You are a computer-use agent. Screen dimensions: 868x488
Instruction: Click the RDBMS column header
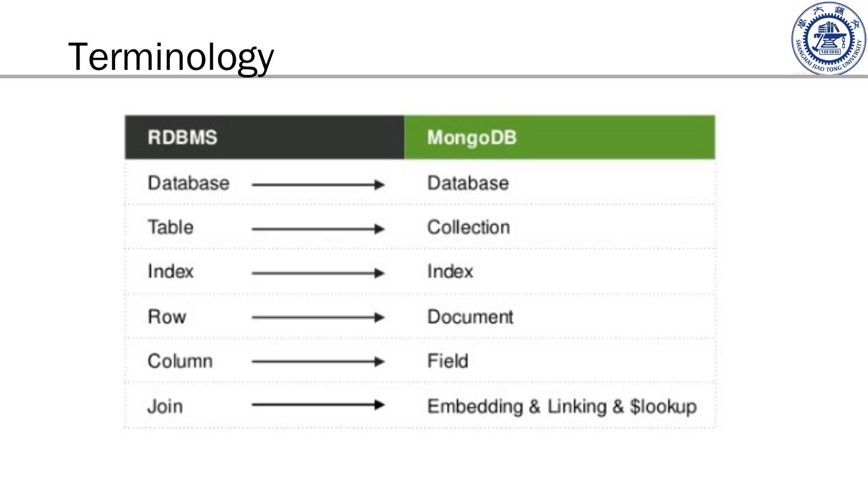[183, 137]
